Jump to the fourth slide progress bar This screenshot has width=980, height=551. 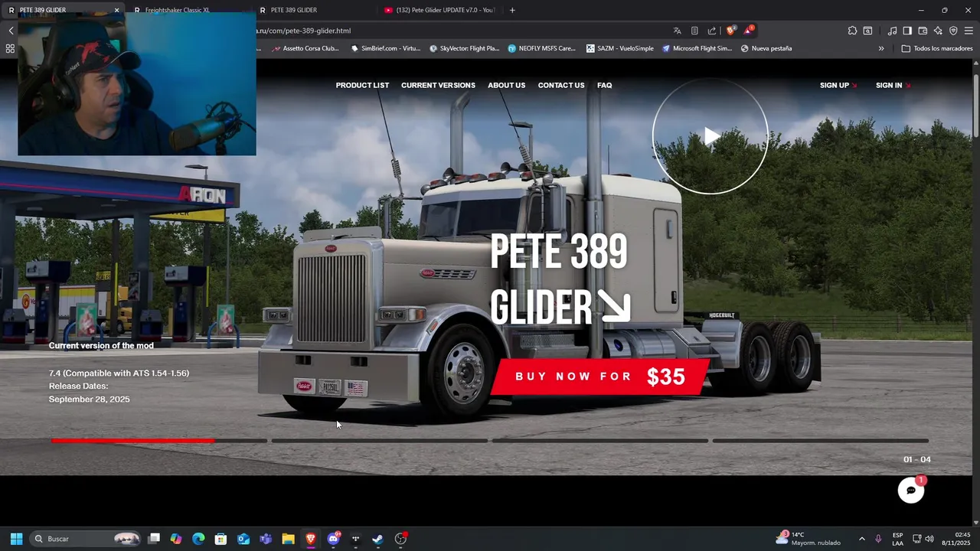pos(821,441)
